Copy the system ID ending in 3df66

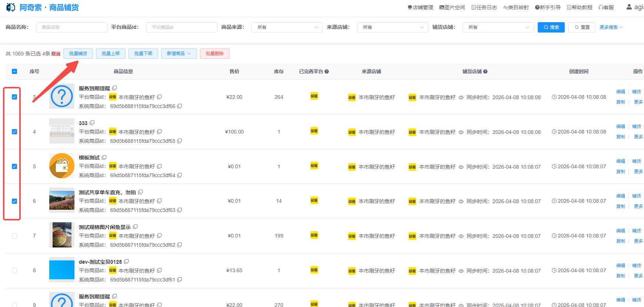coord(180,106)
